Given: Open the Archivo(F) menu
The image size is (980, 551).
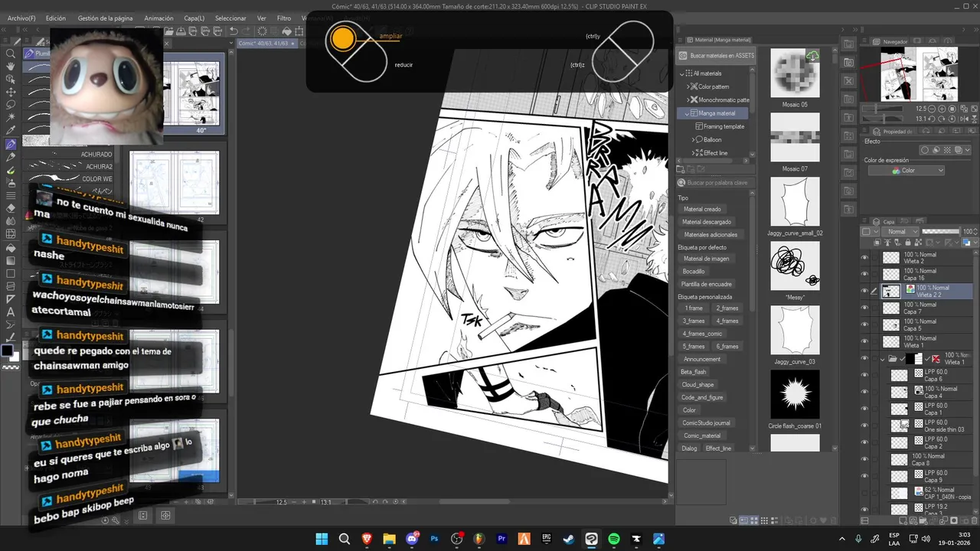Looking at the screenshot, I should (21, 18).
